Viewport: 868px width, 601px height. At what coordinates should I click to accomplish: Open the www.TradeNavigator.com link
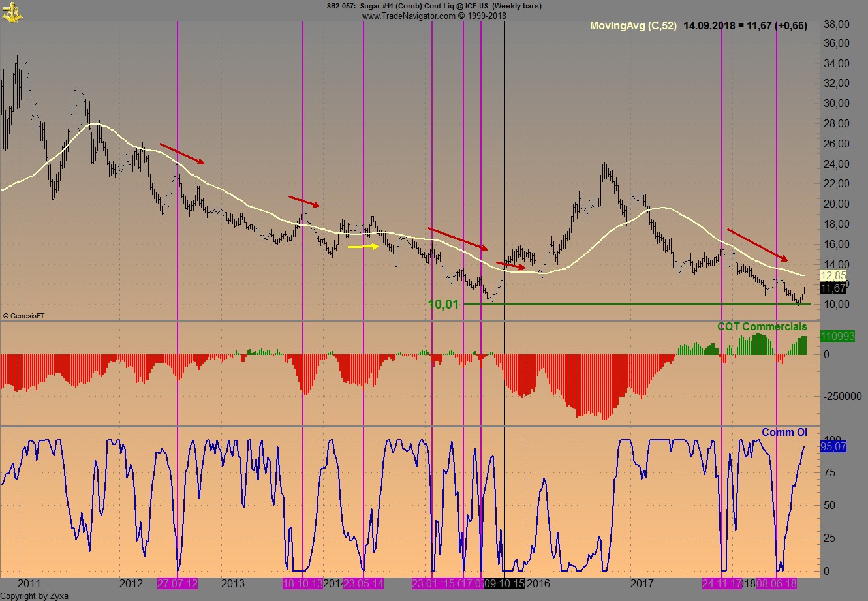click(408, 16)
